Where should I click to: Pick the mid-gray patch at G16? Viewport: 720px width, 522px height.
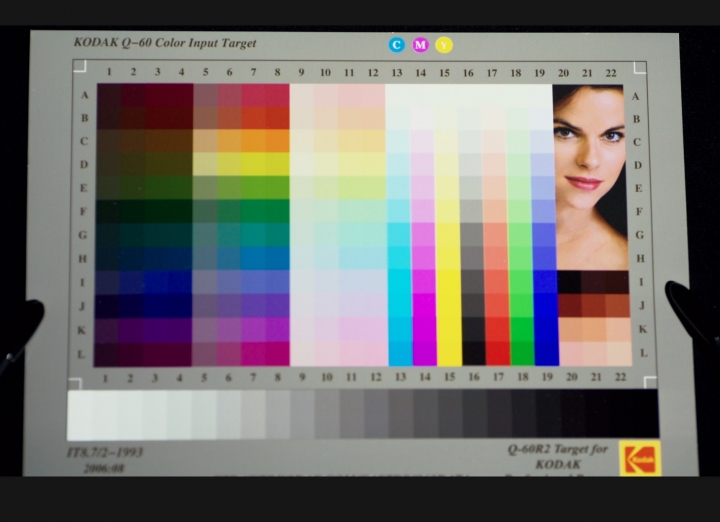(472, 235)
